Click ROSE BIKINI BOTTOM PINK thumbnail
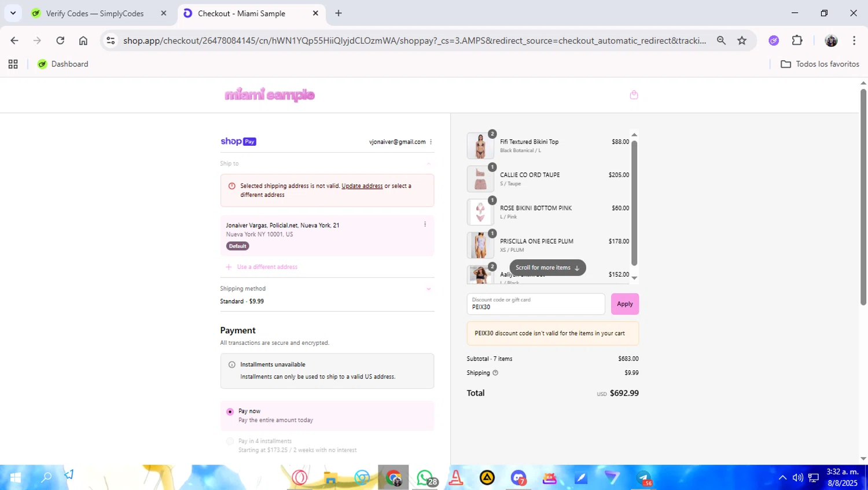The width and height of the screenshot is (868, 490). point(480,212)
